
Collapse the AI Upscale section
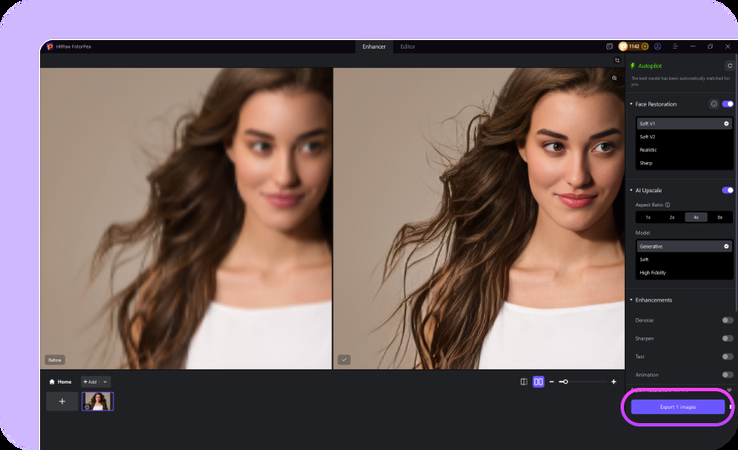click(x=631, y=190)
